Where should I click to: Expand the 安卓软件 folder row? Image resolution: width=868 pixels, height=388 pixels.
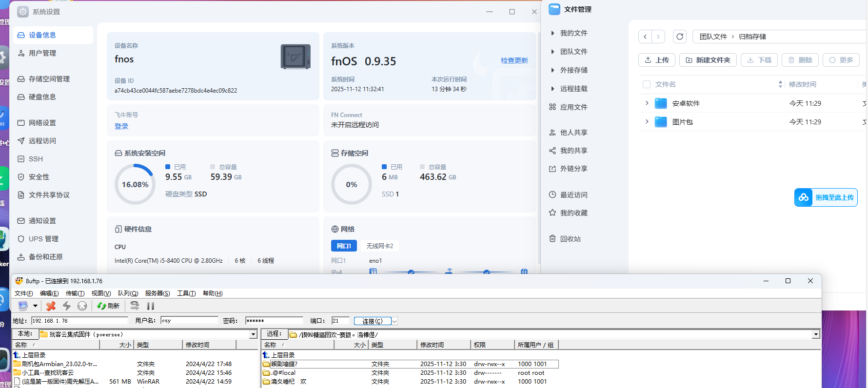click(647, 103)
